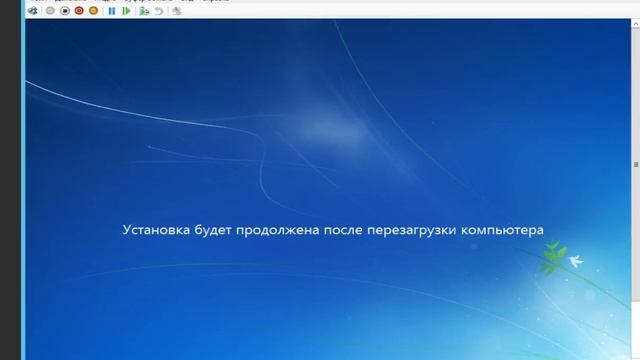The image size is (640, 360).
Task: Create a checkpoint of the VM
Action: 144,11
